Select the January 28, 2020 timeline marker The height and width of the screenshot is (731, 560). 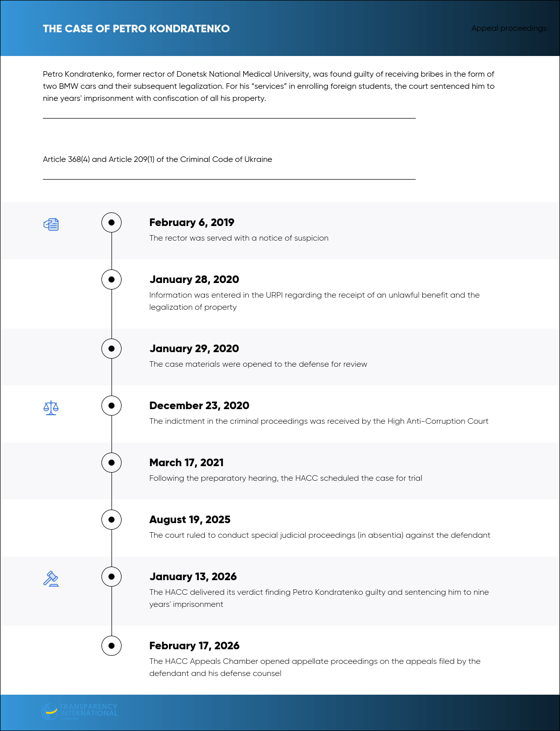pos(111,279)
